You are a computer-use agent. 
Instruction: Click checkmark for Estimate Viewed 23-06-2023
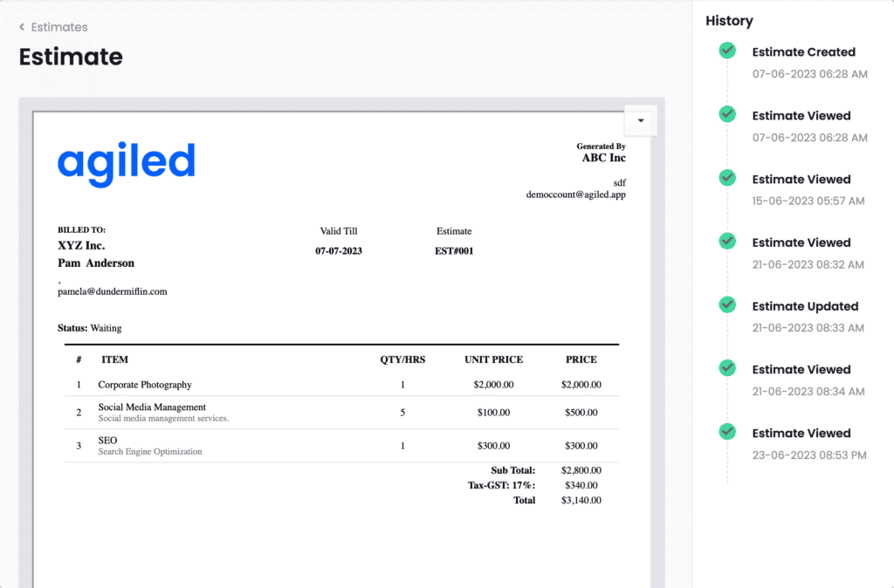coord(727,432)
